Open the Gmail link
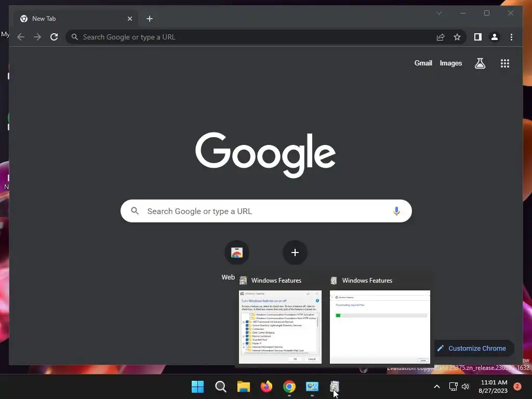This screenshot has height=399, width=532. (x=423, y=63)
